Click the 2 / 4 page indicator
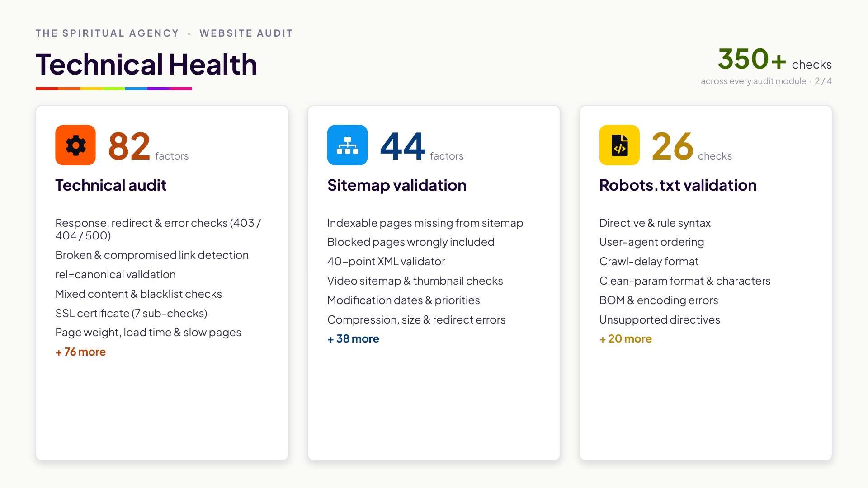The image size is (868, 488). click(823, 81)
